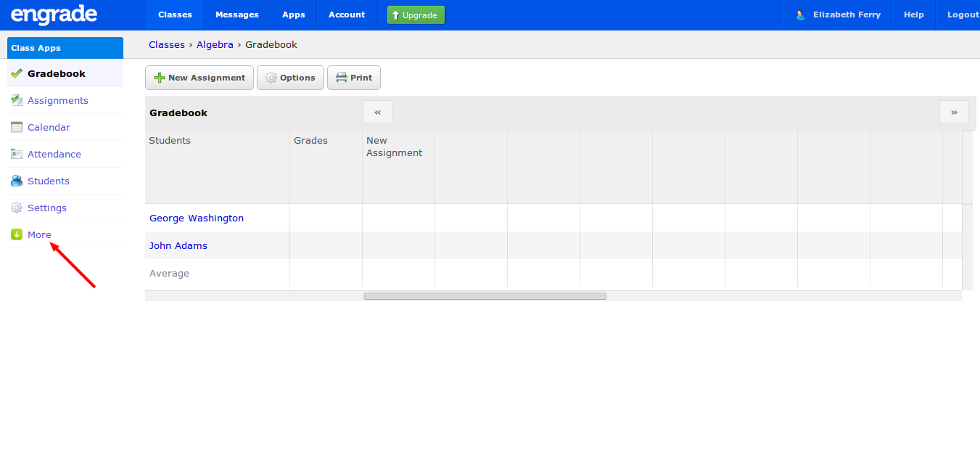The height and width of the screenshot is (466, 980).
Task: Open John Adams's student record
Action: (x=178, y=245)
